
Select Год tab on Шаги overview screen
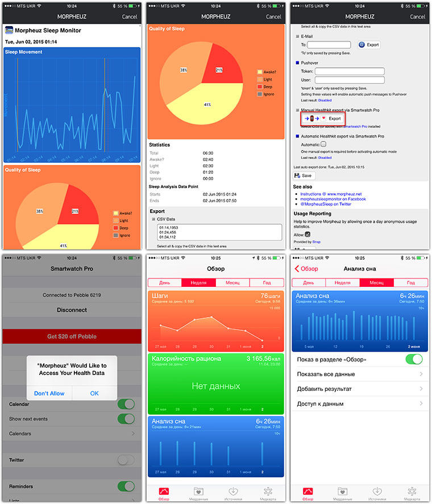pos(267,282)
